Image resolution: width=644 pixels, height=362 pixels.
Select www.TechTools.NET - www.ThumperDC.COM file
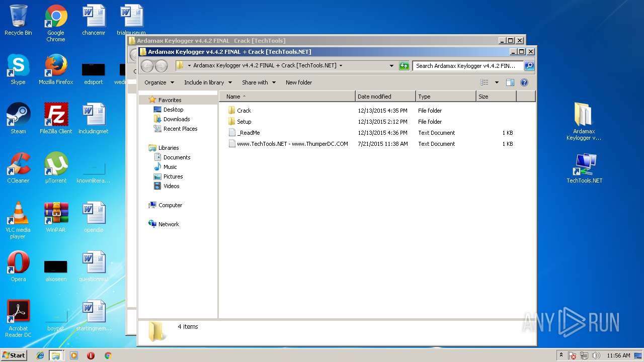click(x=288, y=144)
